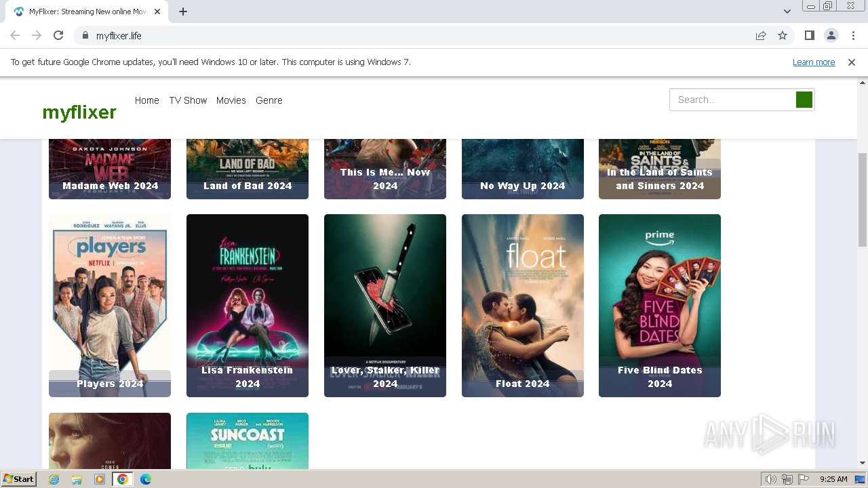This screenshot has width=868, height=488.
Task: Open Lover, Stalker, Killer 2024 poster
Action: [385, 306]
